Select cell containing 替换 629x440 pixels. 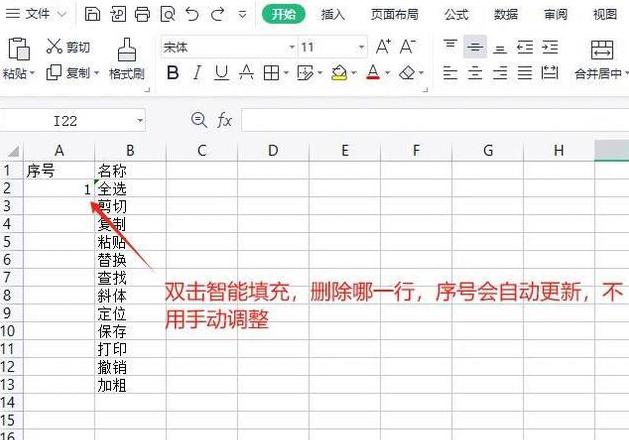(130, 260)
